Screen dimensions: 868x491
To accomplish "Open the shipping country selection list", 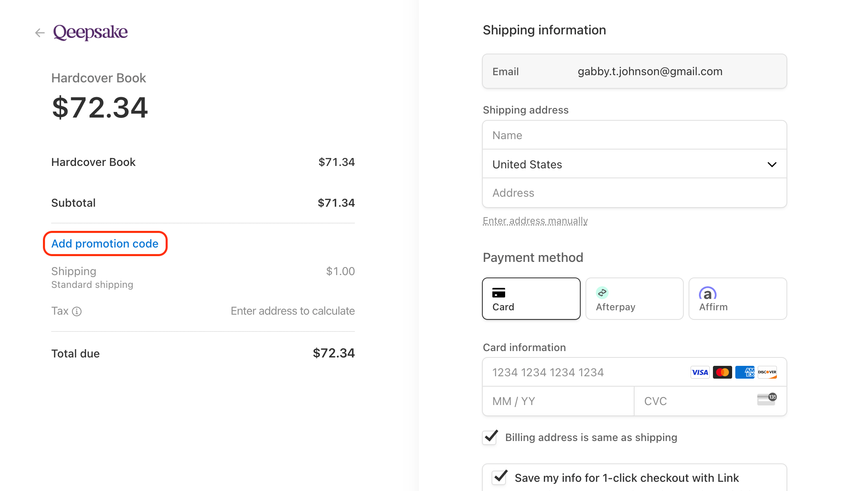I will tap(634, 164).
